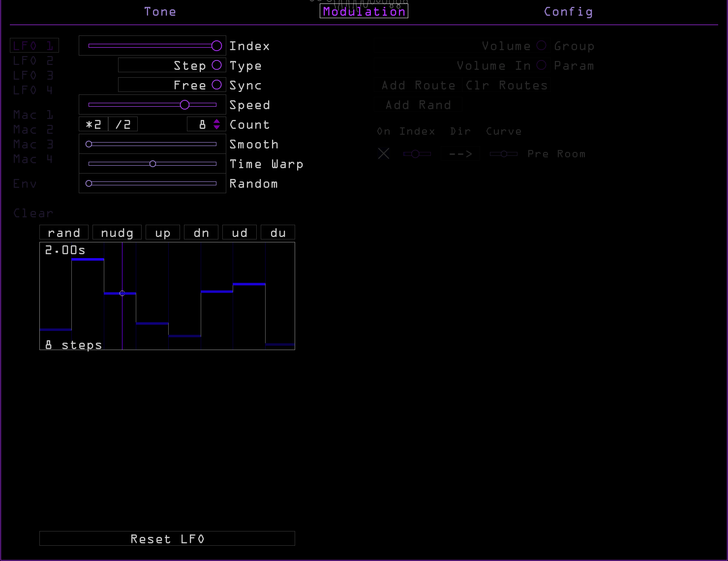The width and height of the screenshot is (728, 561).
Task: Click the Time Warp slider handle
Action: click(152, 164)
